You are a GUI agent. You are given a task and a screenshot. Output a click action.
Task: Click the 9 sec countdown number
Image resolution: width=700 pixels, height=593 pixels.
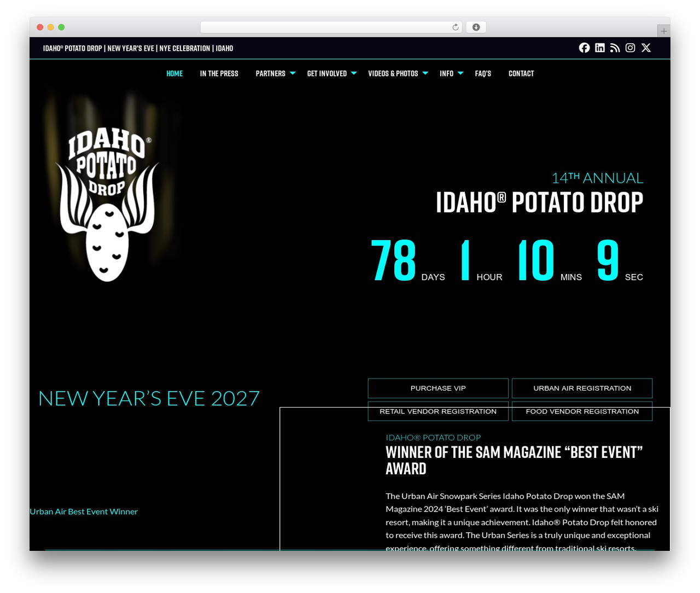tap(608, 260)
